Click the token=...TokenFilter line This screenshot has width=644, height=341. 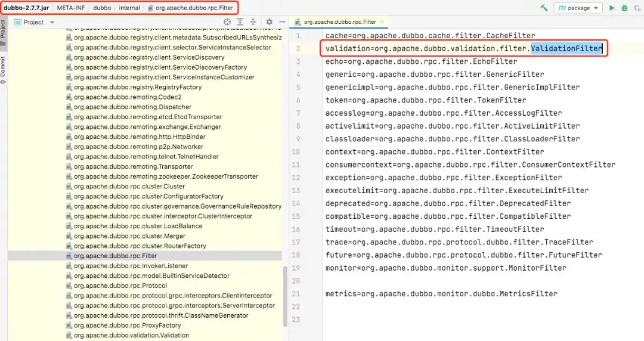coord(426,100)
